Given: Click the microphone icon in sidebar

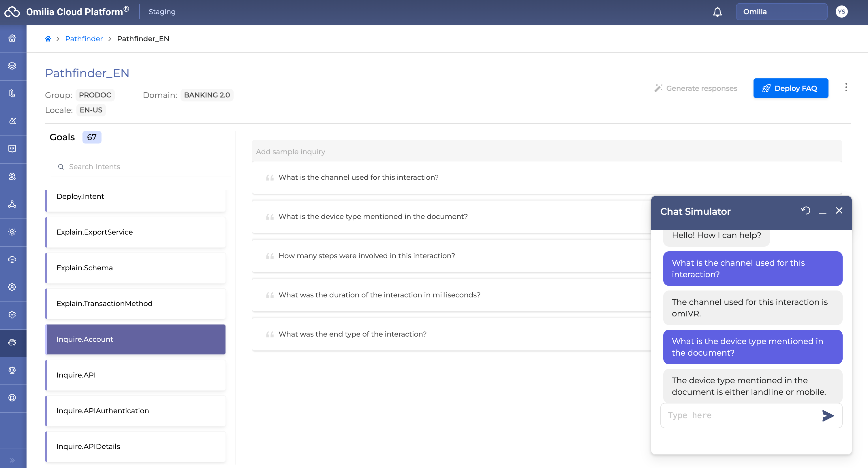Looking at the screenshot, I should pos(12,93).
